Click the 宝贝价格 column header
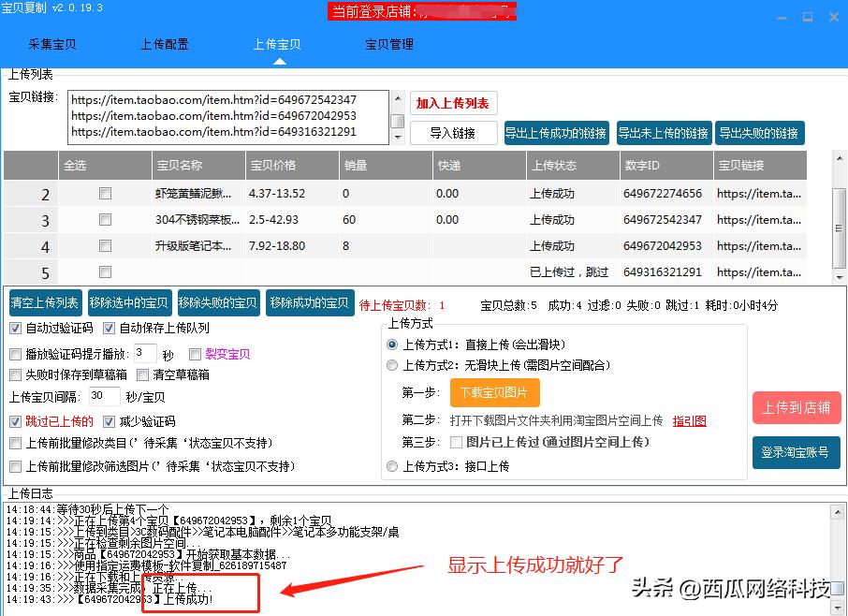This screenshot has width=848, height=616. (x=293, y=166)
